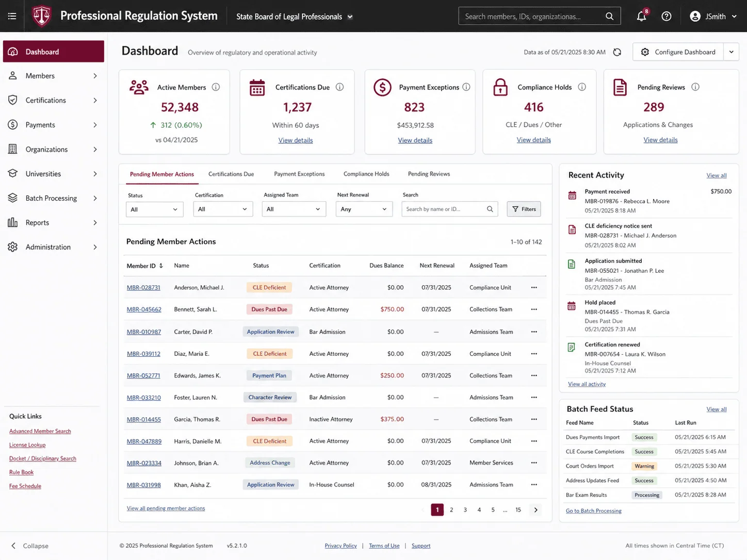Screen dimensions: 747x560
Task: Click the Filters button
Action: click(x=524, y=209)
